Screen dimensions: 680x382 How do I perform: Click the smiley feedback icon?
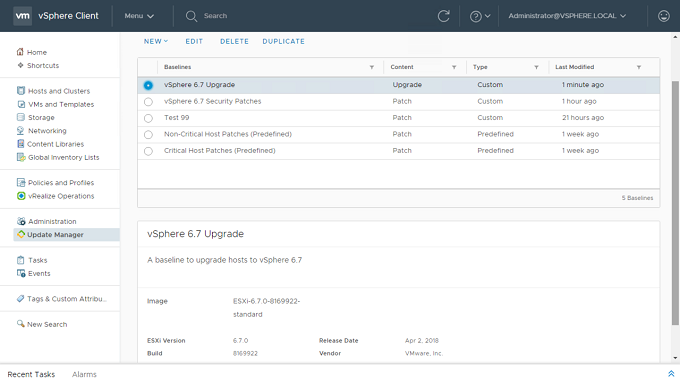pos(664,16)
